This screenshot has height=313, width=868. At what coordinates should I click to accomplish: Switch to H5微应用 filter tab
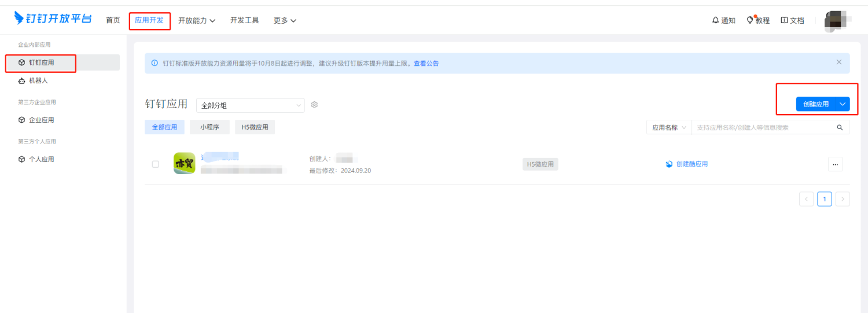point(255,127)
